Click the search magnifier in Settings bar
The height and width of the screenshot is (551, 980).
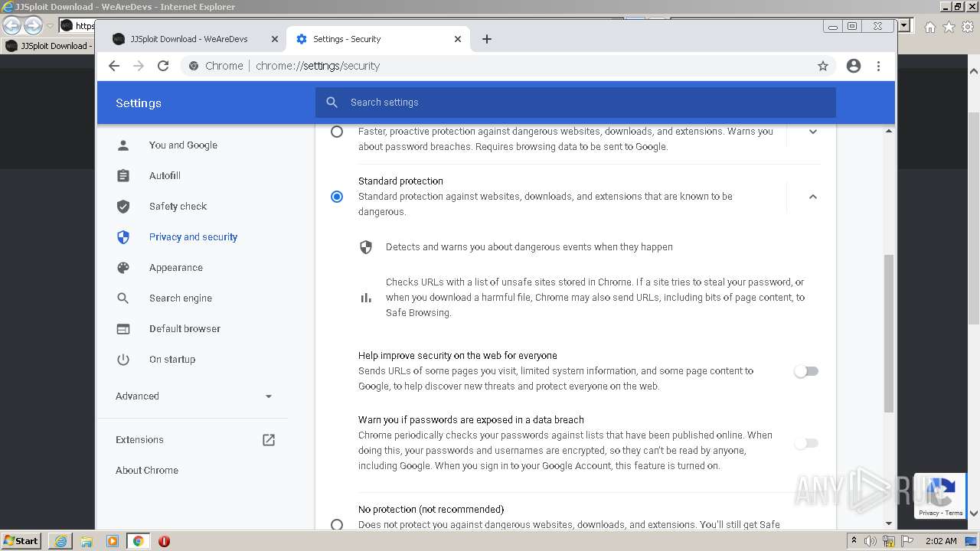pyautogui.click(x=332, y=103)
